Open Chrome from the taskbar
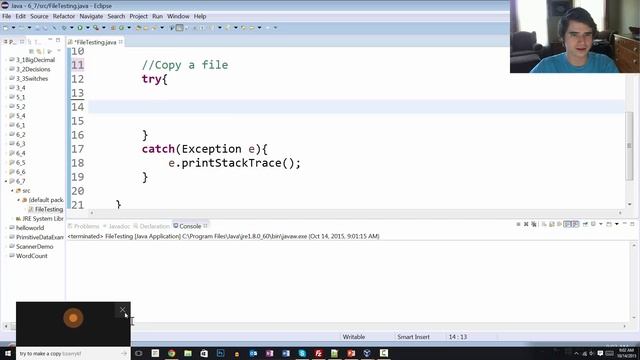The image size is (640, 360). [171, 353]
